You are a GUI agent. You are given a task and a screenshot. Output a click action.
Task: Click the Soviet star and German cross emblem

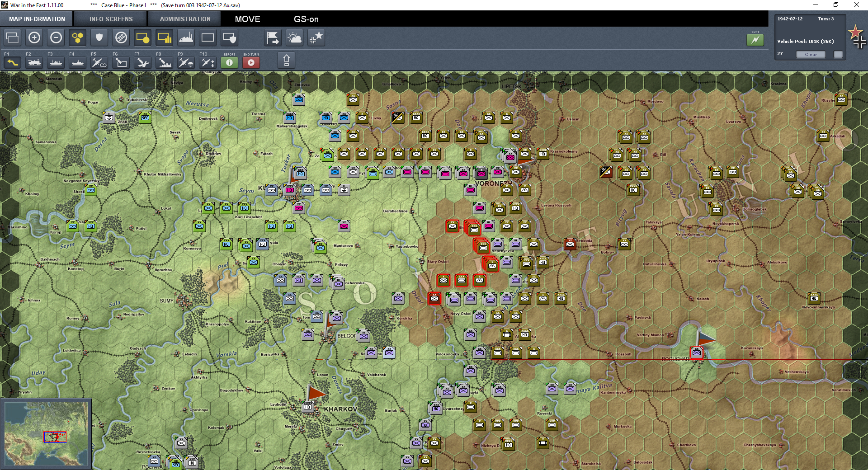click(857, 36)
